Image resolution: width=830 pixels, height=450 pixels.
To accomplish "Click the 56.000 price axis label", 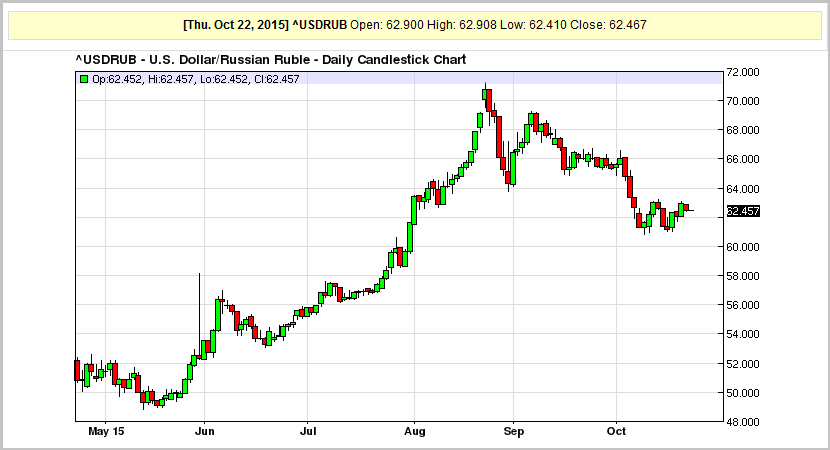I will [743, 305].
